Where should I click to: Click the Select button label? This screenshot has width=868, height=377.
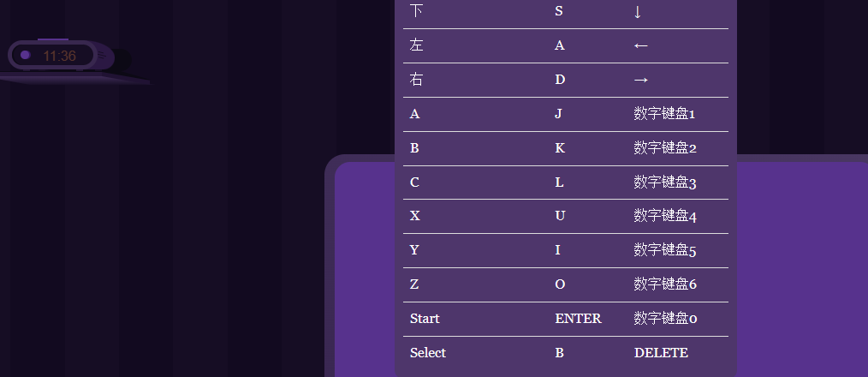coord(428,353)
